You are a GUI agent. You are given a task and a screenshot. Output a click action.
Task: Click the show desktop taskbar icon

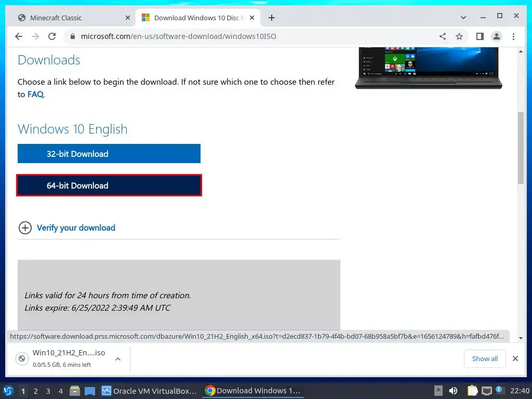[90, 391]
